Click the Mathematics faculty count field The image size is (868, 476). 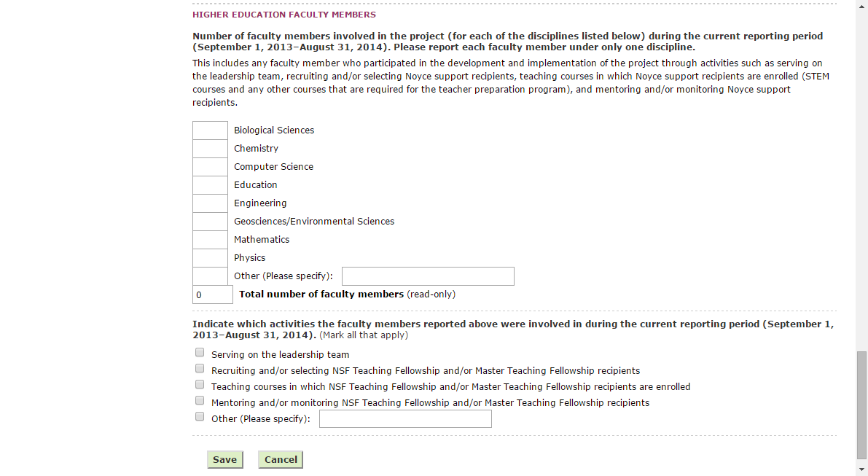tap(210, 240)
